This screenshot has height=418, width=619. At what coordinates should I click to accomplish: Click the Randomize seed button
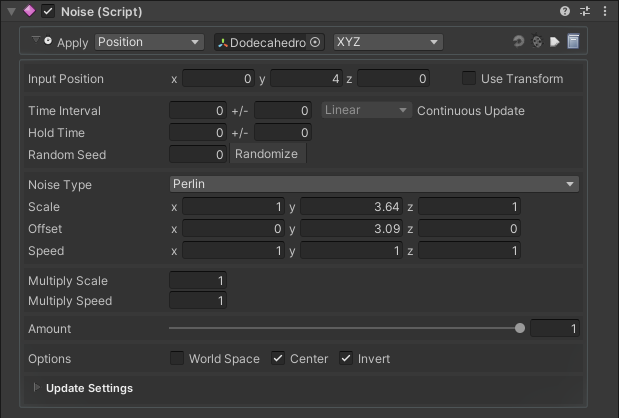pos(267,154)
